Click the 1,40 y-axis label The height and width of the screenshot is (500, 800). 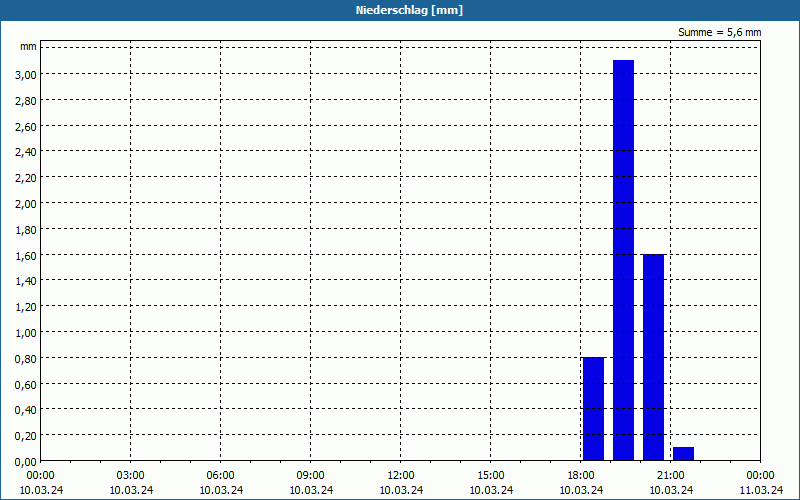coord(26,282)
